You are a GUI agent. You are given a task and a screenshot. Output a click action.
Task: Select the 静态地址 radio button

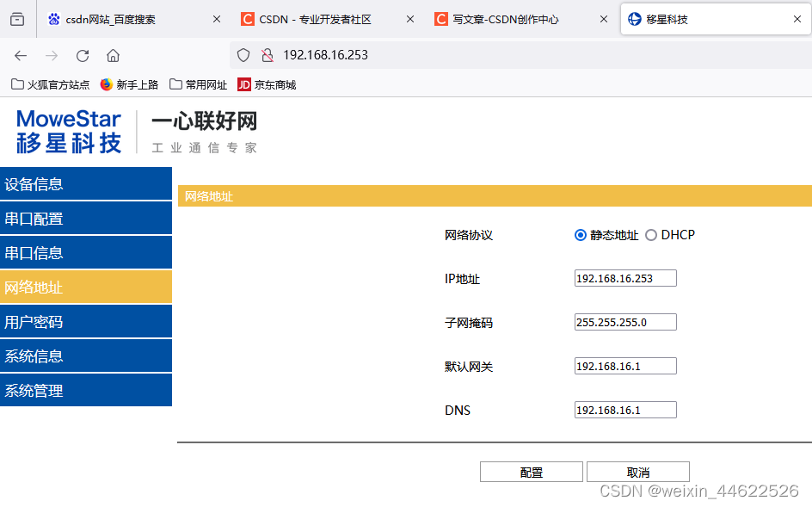point(581,235)
